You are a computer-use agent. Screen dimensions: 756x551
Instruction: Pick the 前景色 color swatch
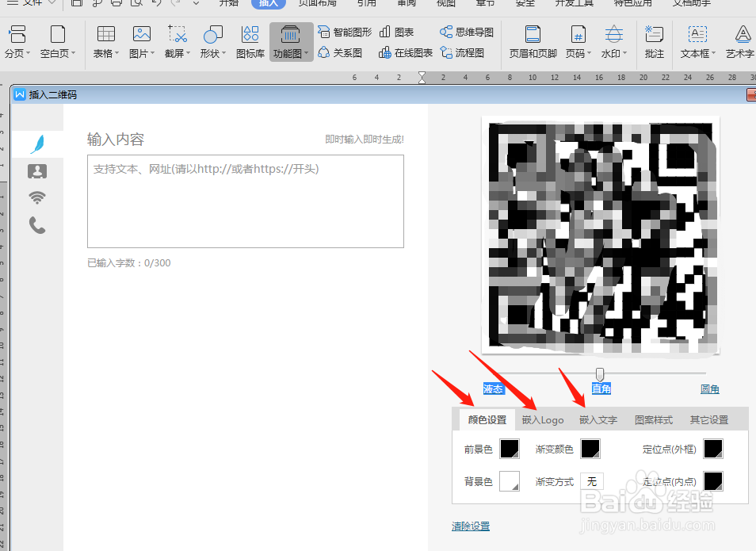click(510, 449)
